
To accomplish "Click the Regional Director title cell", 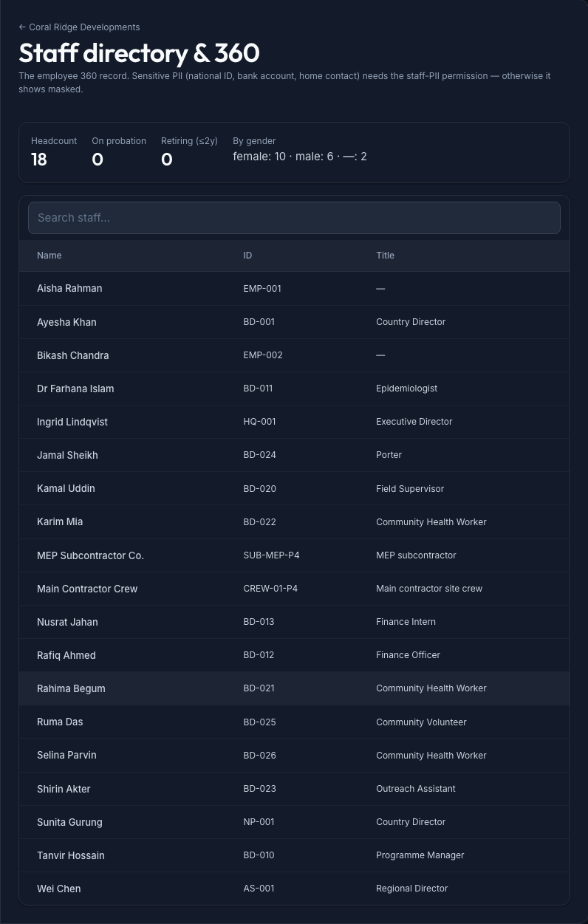I will pos(412,889).
